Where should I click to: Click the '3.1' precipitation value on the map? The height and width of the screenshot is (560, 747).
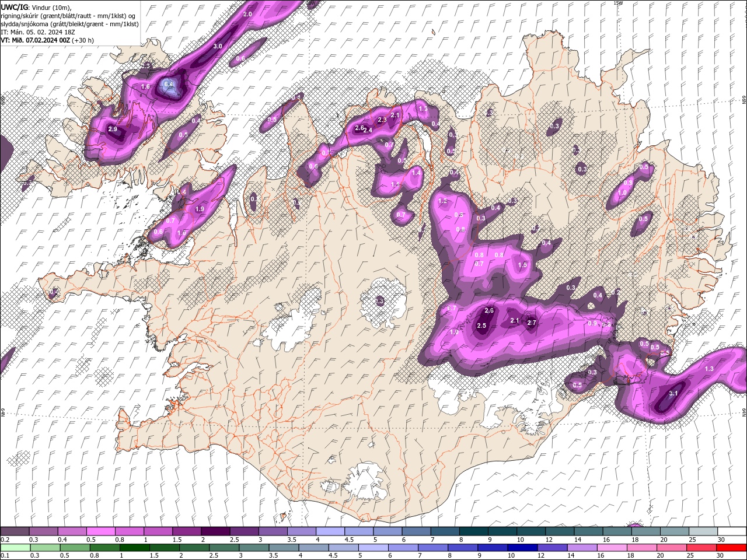[x=673, y=393]
